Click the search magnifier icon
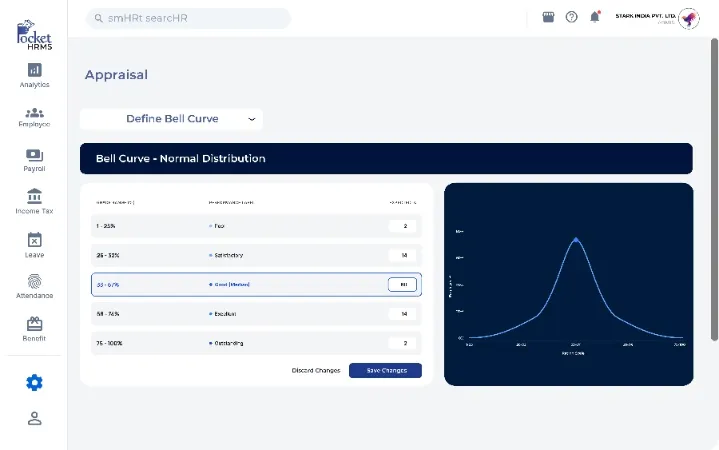This screenshot has width=719, height=450. click(98, 18)
